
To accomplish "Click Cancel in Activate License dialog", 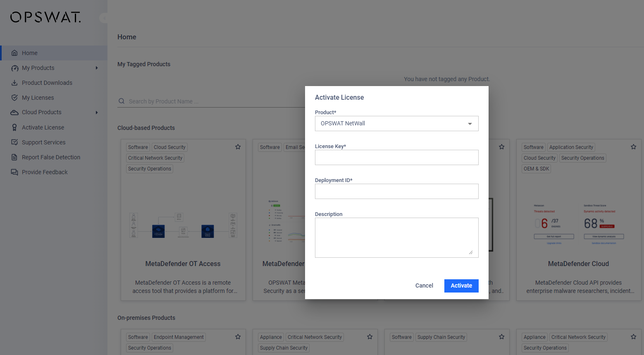I will (424, 285).
